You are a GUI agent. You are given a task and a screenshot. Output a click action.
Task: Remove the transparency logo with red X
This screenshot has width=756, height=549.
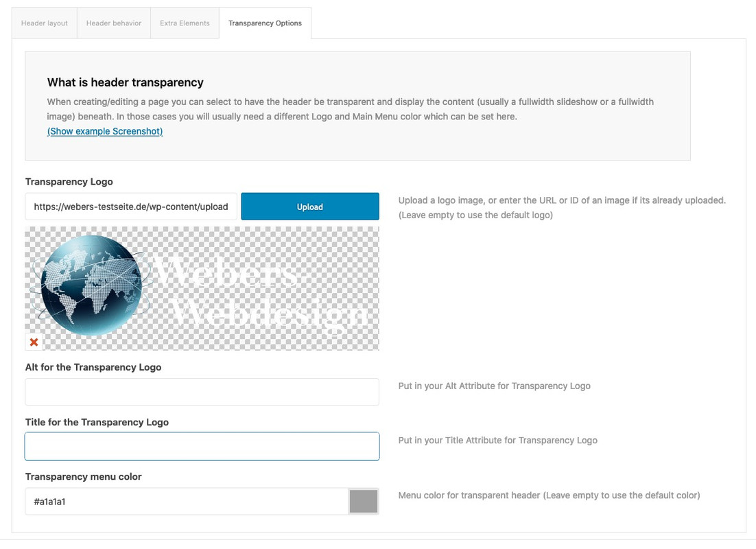pos(34,342)
